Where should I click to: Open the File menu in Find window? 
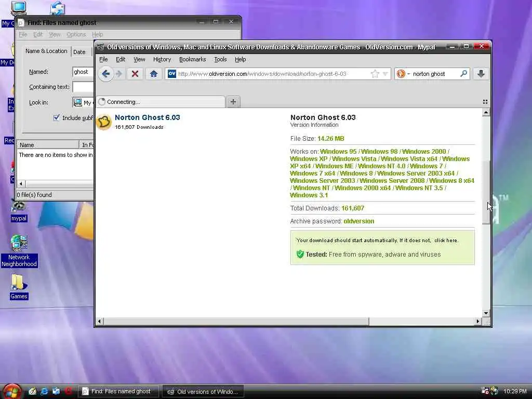(23, 34)
